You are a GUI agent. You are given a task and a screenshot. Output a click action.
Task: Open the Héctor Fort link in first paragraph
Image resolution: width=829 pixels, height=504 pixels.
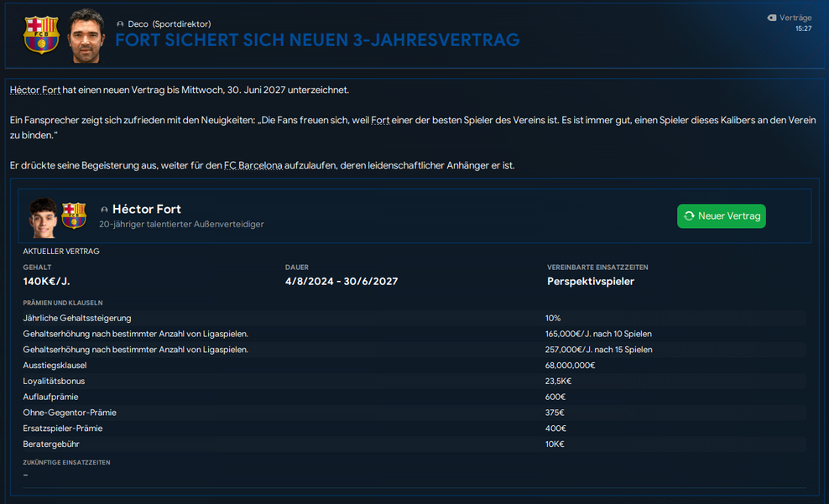[35, 90]
